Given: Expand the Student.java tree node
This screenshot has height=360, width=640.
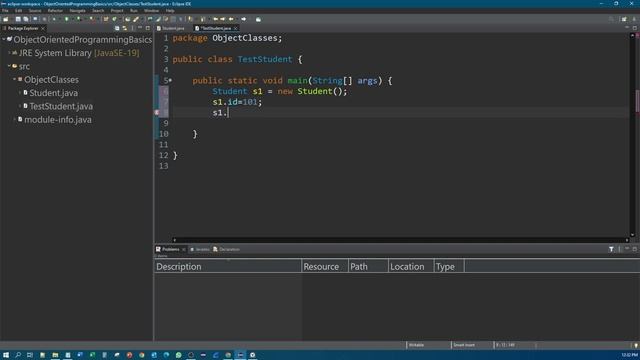Looking at the screenshot, I should [x=20, y=93].
